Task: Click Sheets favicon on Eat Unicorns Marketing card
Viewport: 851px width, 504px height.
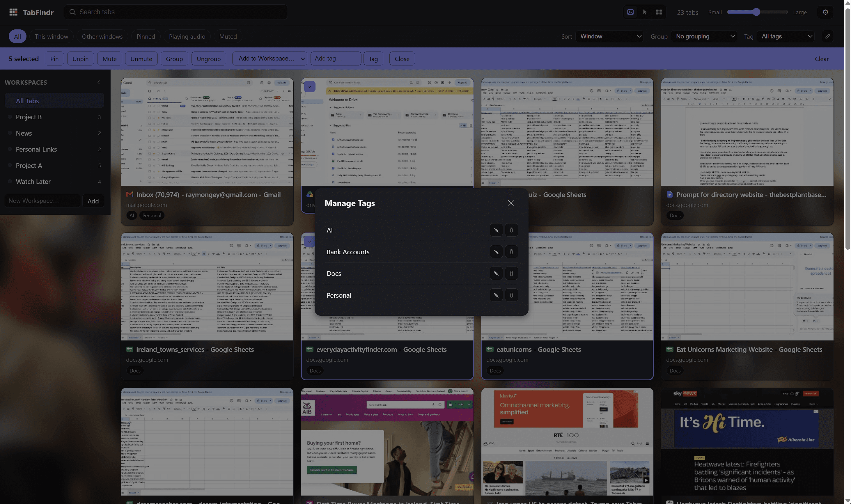Action: click(670, 349)
